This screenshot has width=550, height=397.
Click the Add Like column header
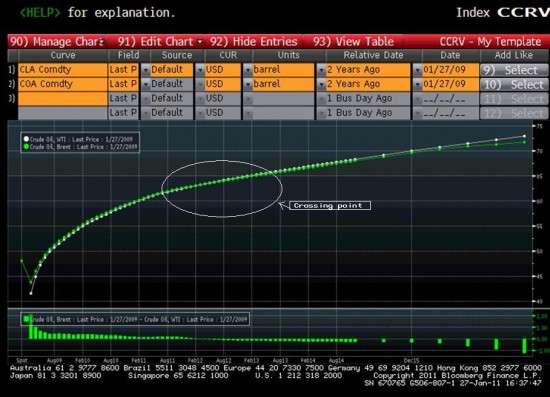click(514, 55)
